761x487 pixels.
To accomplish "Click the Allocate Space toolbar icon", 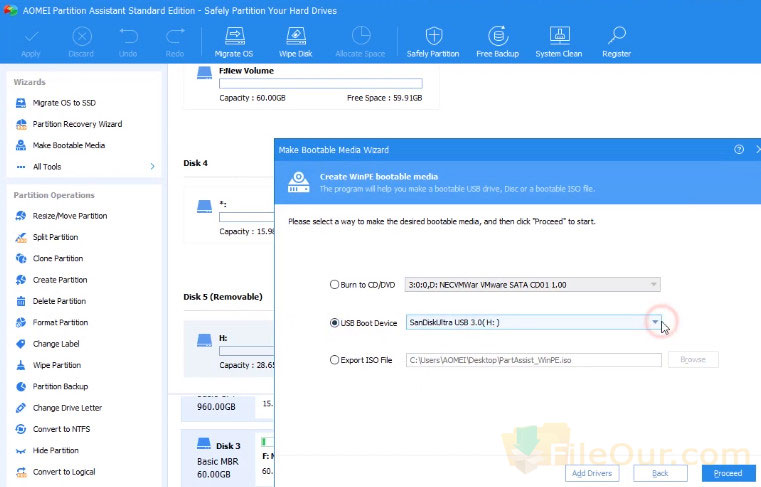I will pyautogui.click(x=361, y=35).
